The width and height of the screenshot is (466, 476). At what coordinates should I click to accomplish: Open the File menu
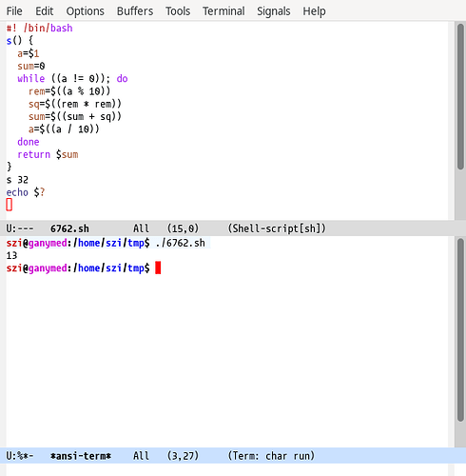[14, 11]
